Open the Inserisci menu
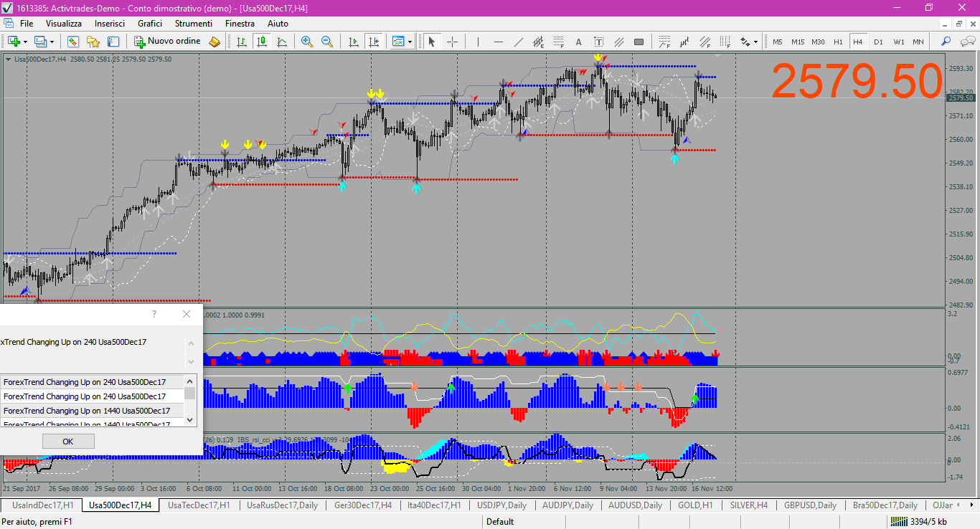Viewport: 980px width, 529px height. point(110,23)
